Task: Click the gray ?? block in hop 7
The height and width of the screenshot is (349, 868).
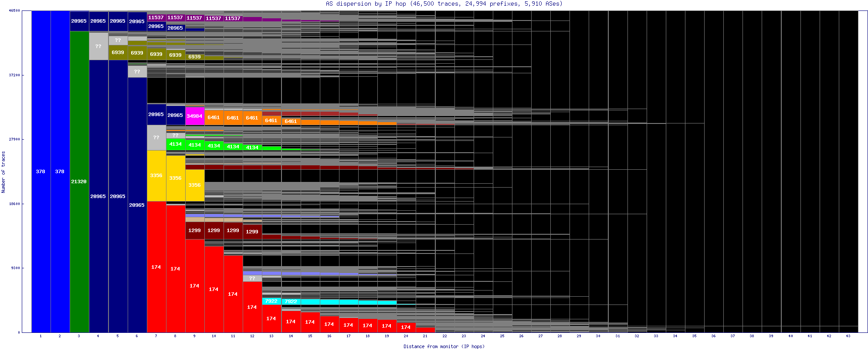Action: [x=156, y=137]
